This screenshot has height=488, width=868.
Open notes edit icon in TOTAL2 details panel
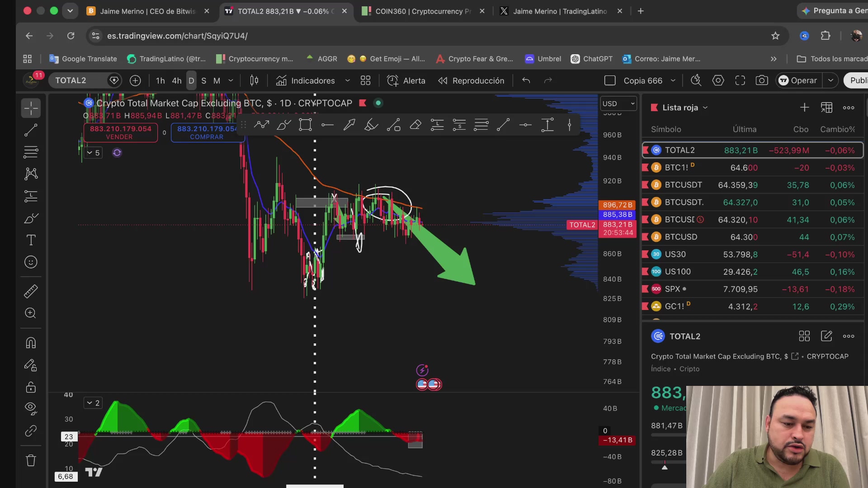point(826,336)
